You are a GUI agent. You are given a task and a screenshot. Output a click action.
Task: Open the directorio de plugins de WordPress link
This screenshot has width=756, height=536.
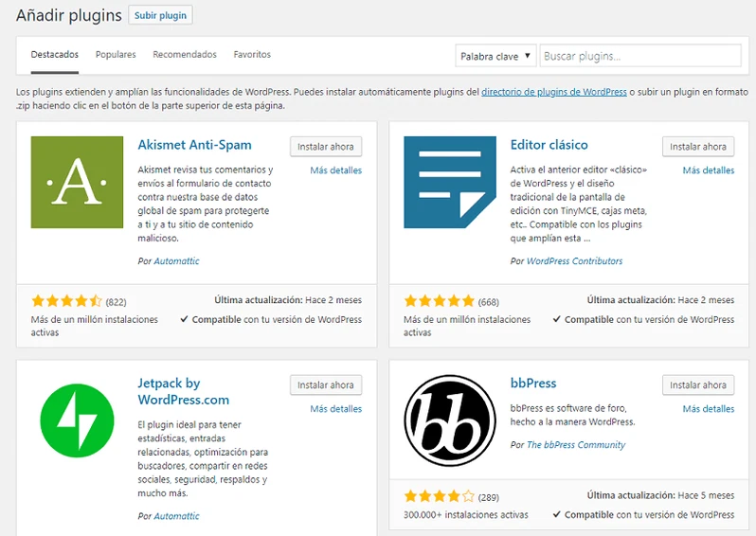(x=554, y=92)
